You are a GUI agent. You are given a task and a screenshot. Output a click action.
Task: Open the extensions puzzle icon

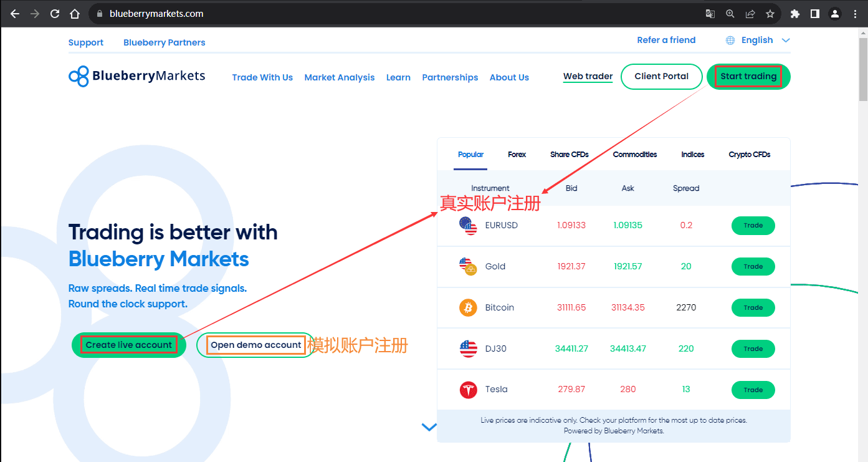click(794, 14)
